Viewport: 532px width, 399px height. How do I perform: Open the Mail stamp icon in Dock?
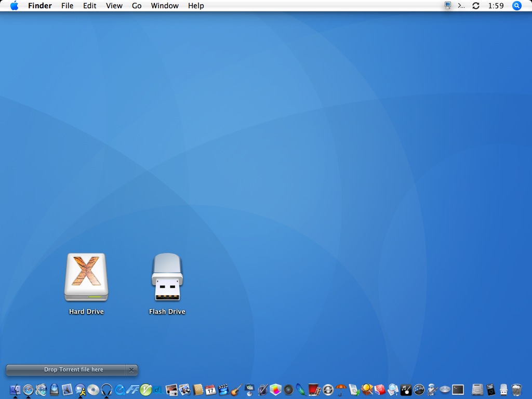point(67,390)
